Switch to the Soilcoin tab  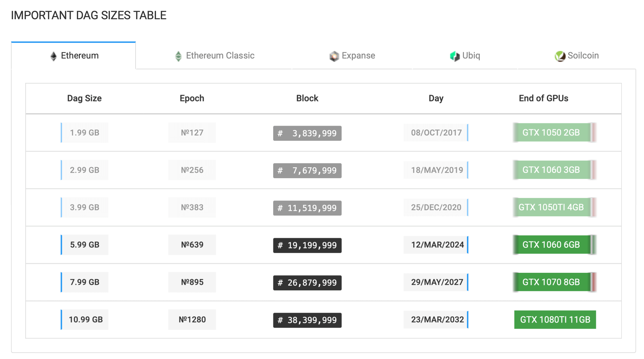(x=583, y=56)
